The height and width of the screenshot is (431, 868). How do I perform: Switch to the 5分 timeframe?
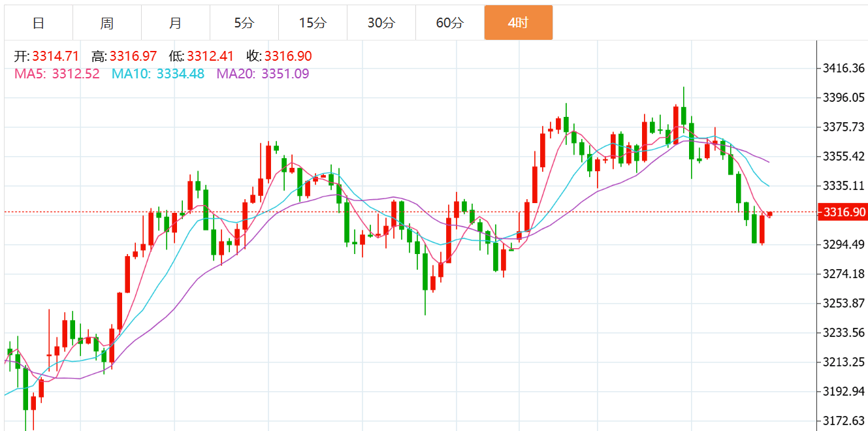[x=244, y=24]
